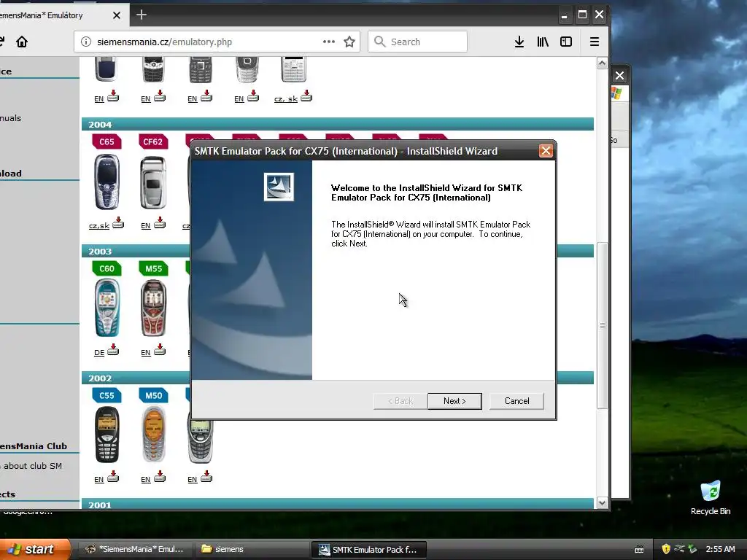Click the keyboard tray icon
The image size is (747, 560).
tap(639, 550)
